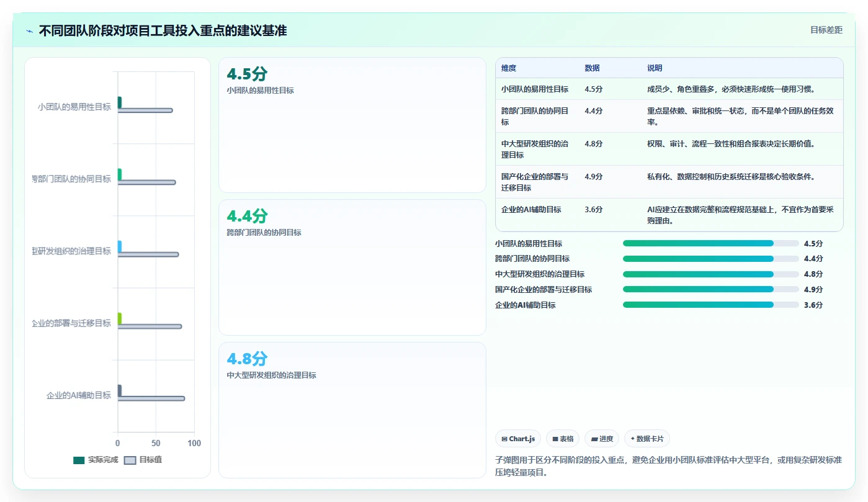Click the footer note starting 子弹图用于区分
The height and width of the screenshot is (502, 868).
pyautogui.click(x=669, y=466)
